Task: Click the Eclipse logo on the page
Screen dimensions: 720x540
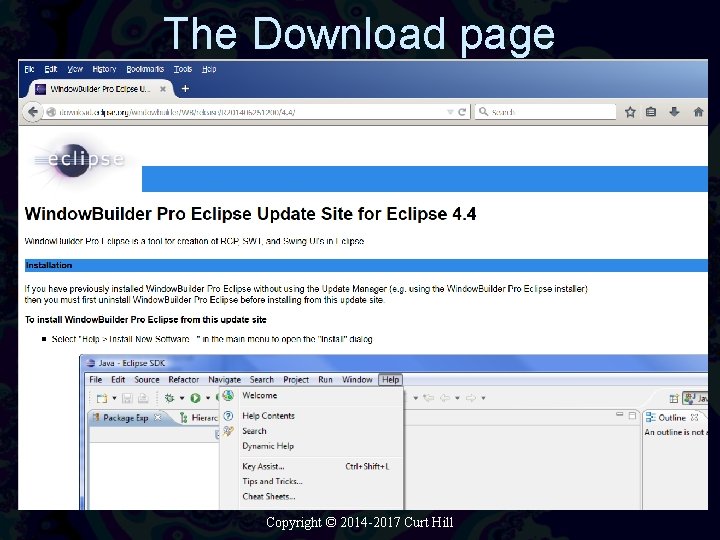Action: coord(79,160)
